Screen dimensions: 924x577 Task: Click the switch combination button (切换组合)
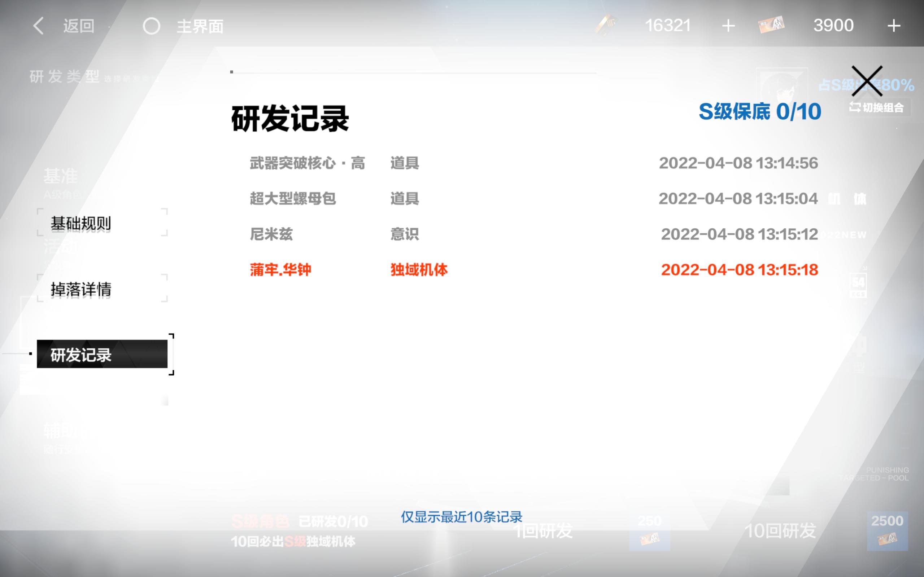[x=877, y=107]
